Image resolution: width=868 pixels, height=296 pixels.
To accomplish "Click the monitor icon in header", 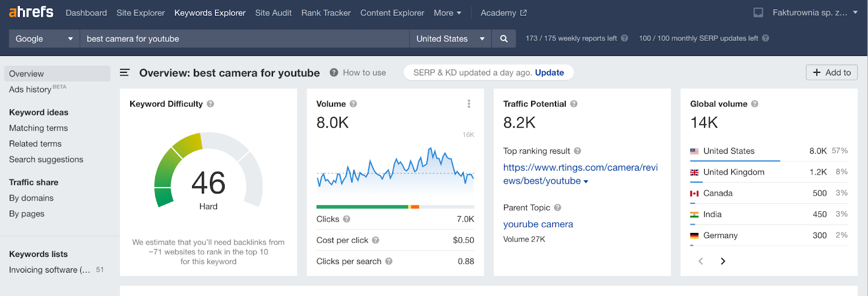I will point(758,12).
